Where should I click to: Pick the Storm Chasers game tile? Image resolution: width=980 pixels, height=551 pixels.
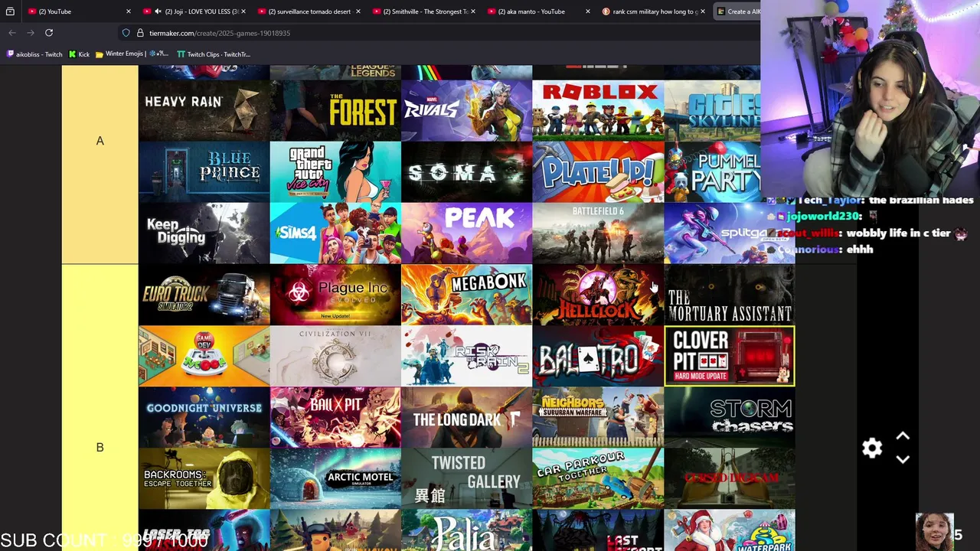point(730,417)
